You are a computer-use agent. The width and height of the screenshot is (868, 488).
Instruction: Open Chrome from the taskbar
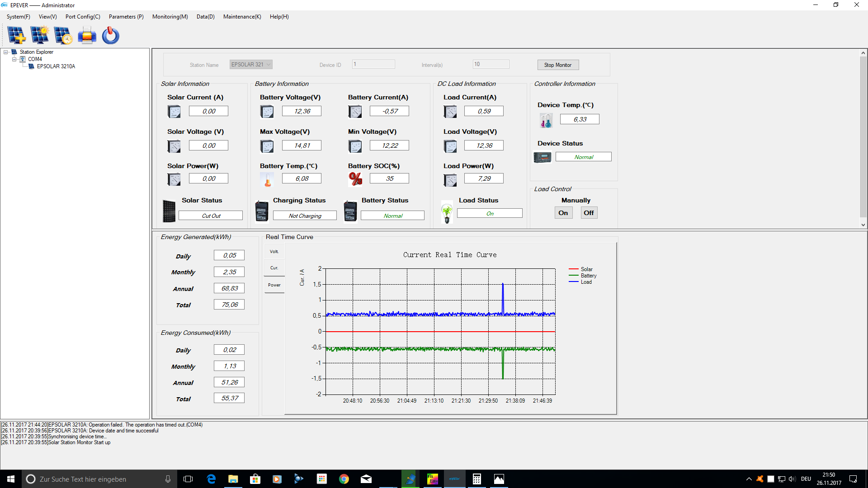click(x=344, y=479)
